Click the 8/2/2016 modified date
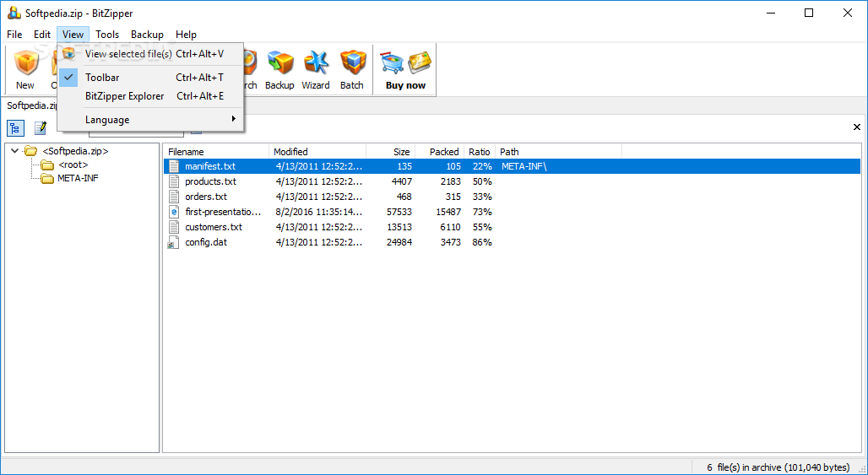868x475 pixels. [319, 212]
